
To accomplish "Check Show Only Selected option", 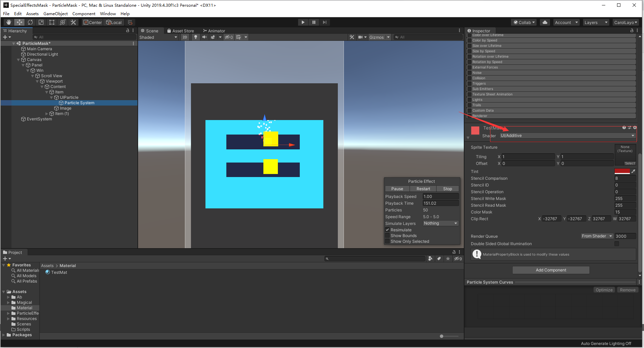I will tap(387, 241).
